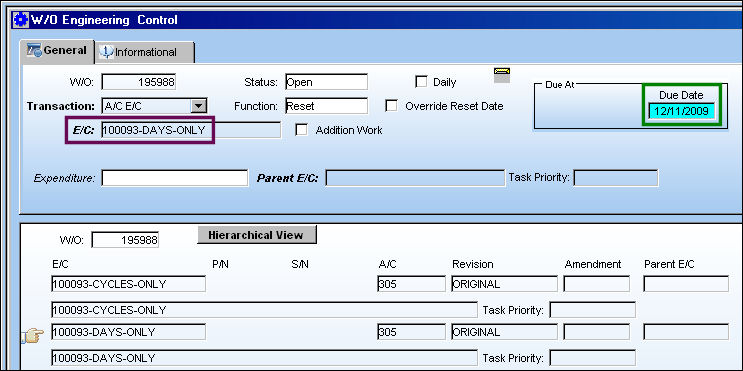Switch to the Informational tab
Viewport: 743px width, 371px height.
(x=145, y=52)
